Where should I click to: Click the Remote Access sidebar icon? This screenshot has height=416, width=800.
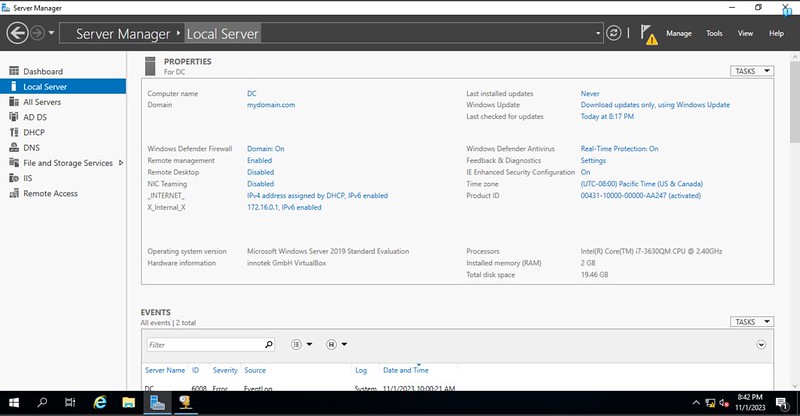click(14, 193)
